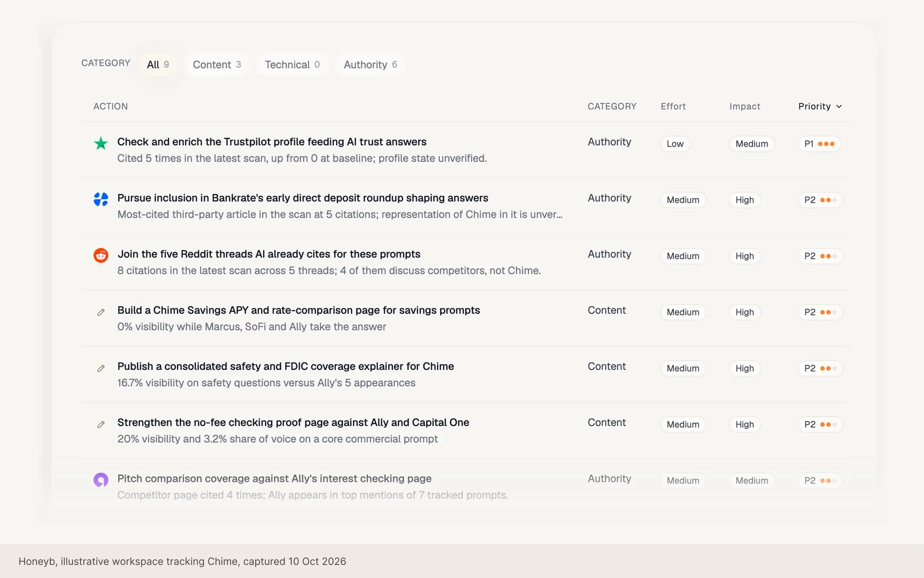Click the pencil icon beside Strengthen the no-fee checking

101,424
